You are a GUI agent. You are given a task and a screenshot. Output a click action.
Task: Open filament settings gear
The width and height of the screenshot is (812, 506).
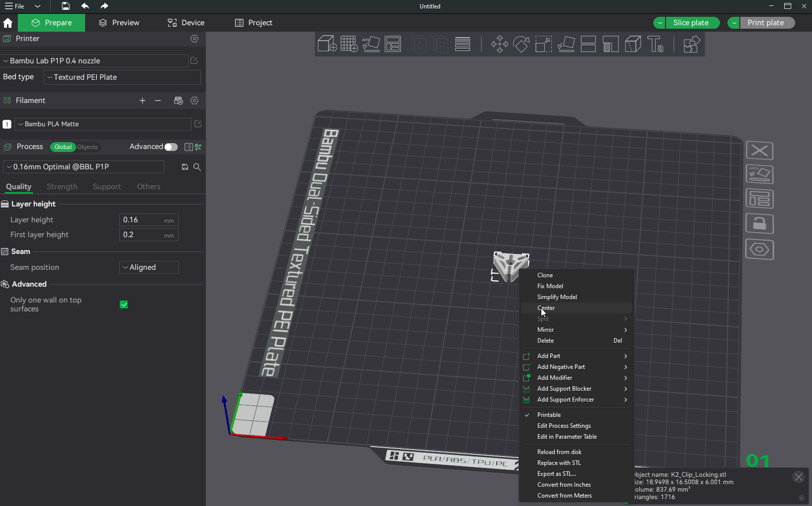[x=194, y=100]
